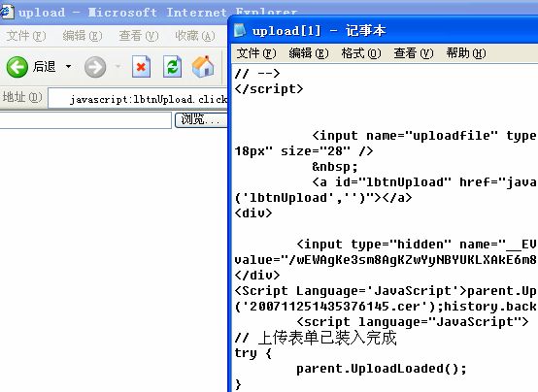Open the Back button history dropdown arrow

point(68,67)
